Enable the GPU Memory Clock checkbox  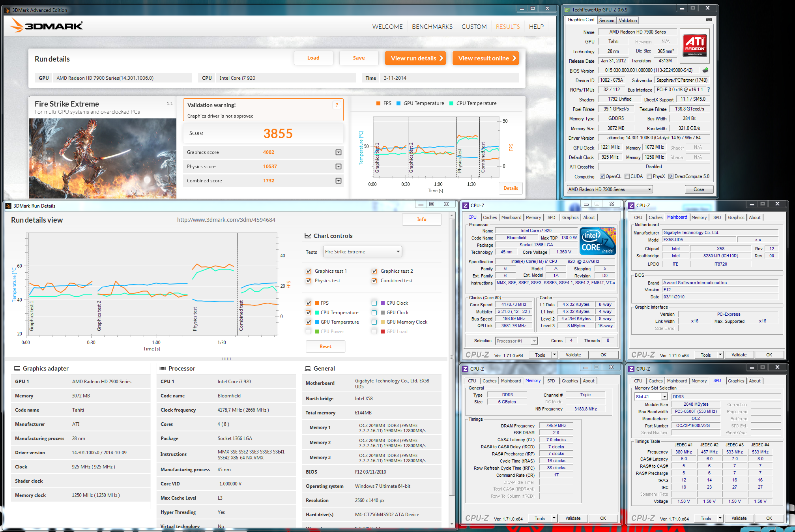tap(374, 322)
